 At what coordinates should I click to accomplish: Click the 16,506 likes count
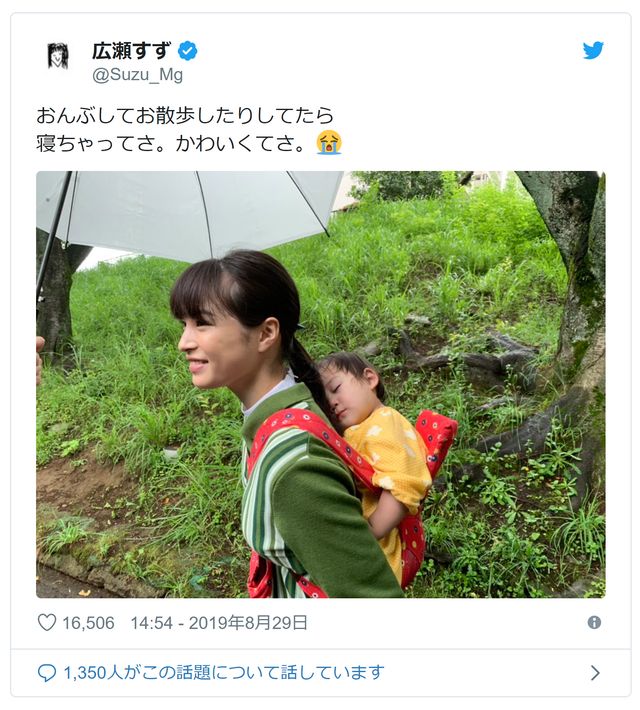coord(88,623)
